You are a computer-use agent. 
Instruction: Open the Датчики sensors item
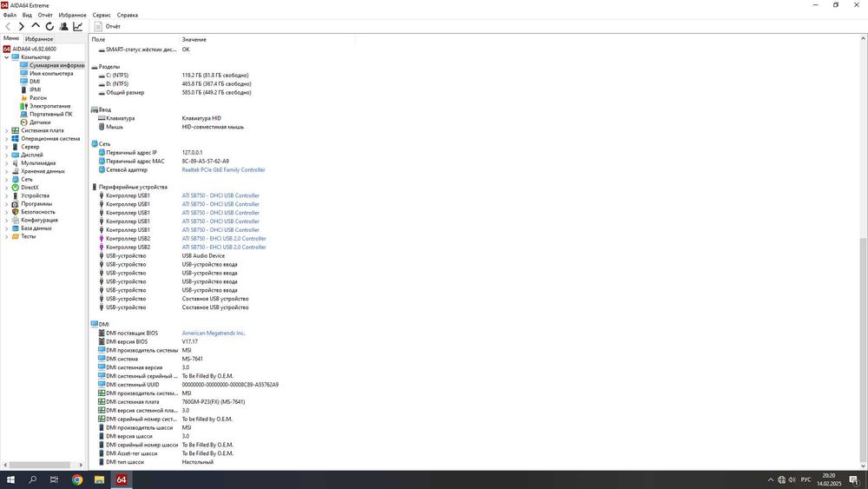[36, 122]
